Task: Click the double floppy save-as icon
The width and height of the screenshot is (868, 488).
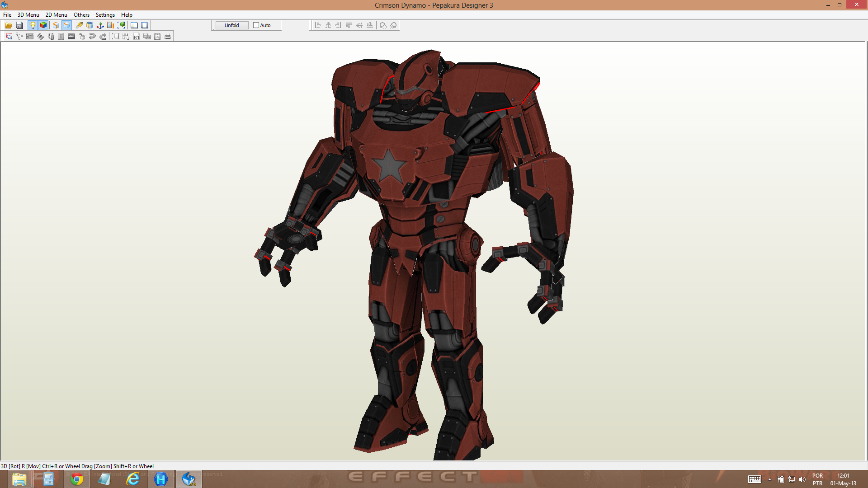Action: [147, 37]
